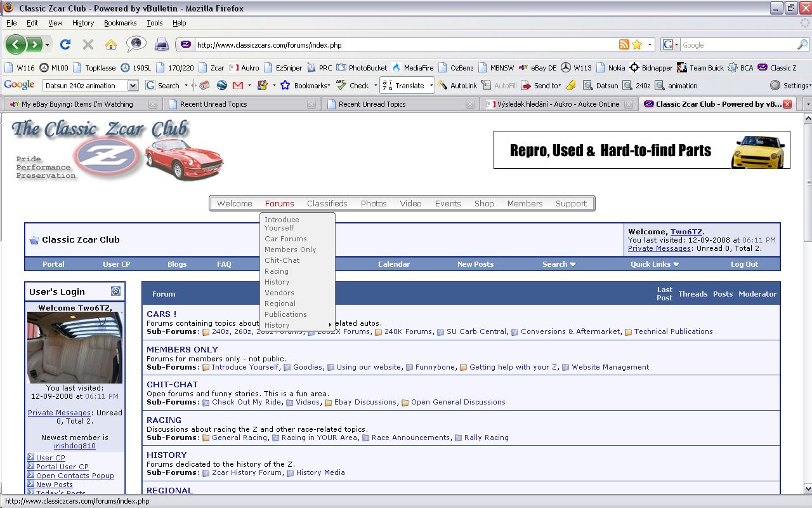Screen dimensions: 812x508
Task: Open newest member irishdog810 profile
Action: (75, 446)
